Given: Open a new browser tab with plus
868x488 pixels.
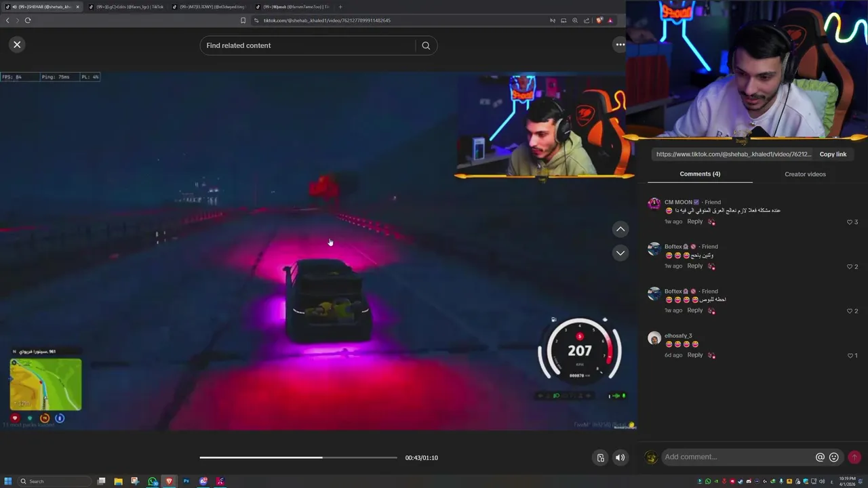Looking at the screenshot, I should pos(340,7).
